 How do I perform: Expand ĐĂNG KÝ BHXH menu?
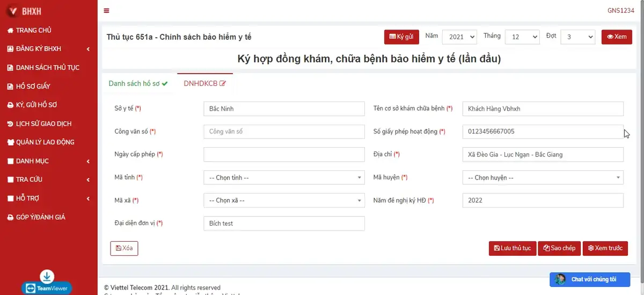pyautogui.click(x=49, y=49)
